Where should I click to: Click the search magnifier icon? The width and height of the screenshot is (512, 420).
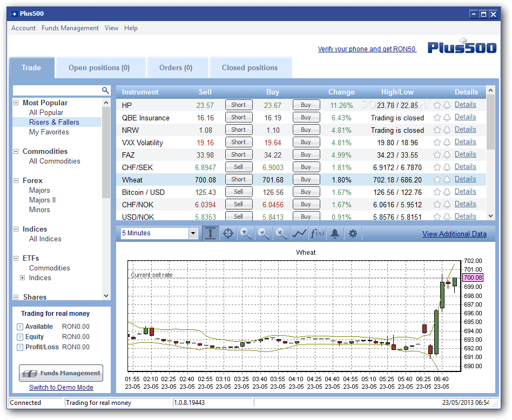pyautogui.click(x=105, y=90)
